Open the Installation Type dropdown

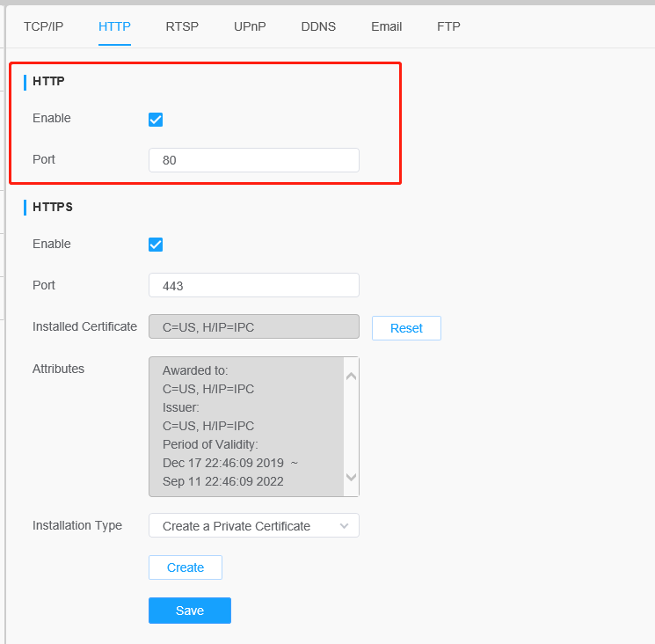(x=254, y=526)
